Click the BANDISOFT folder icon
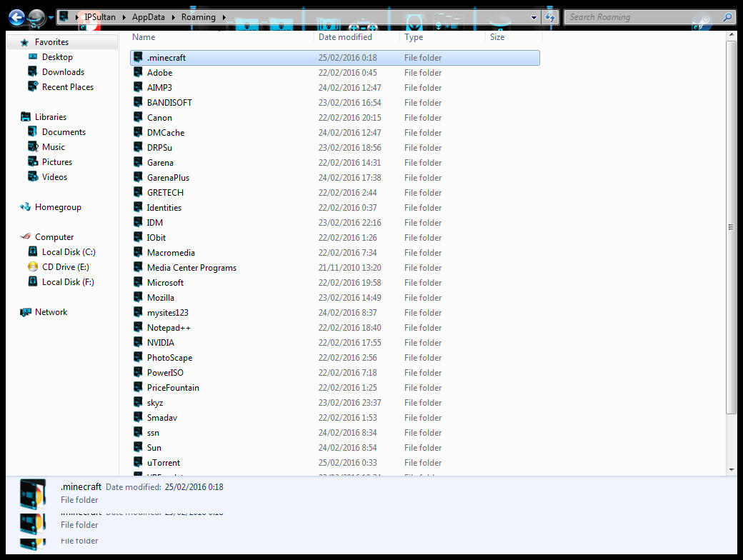743x560 pixels. (138, 102)
